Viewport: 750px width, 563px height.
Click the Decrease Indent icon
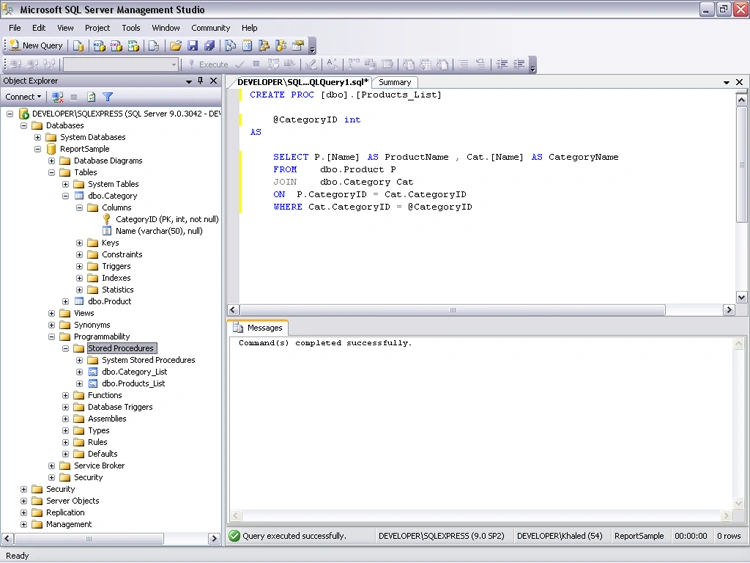[x=502, y=64]
